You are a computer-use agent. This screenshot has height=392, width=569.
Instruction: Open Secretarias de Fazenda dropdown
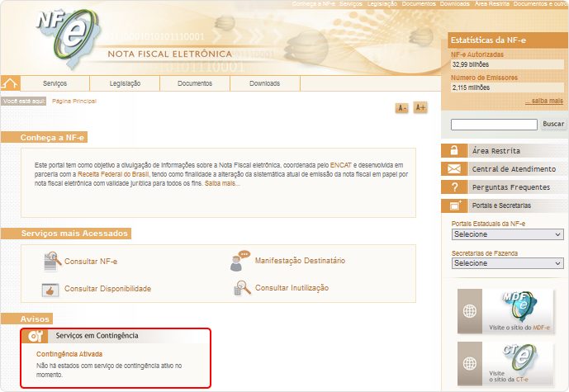pos(507,263)
